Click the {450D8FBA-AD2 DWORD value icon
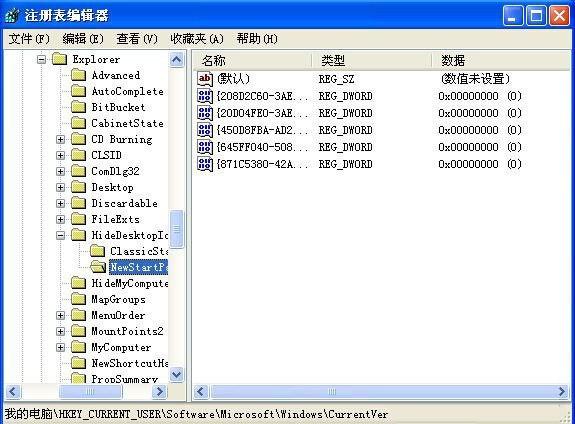575x424 pixels. 205,130
